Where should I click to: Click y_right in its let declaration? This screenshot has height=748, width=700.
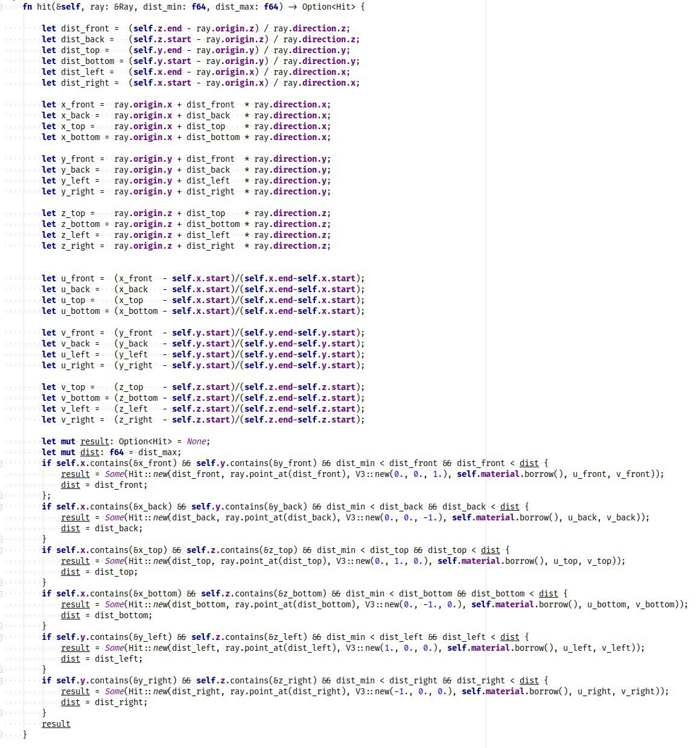pos(78,191)
